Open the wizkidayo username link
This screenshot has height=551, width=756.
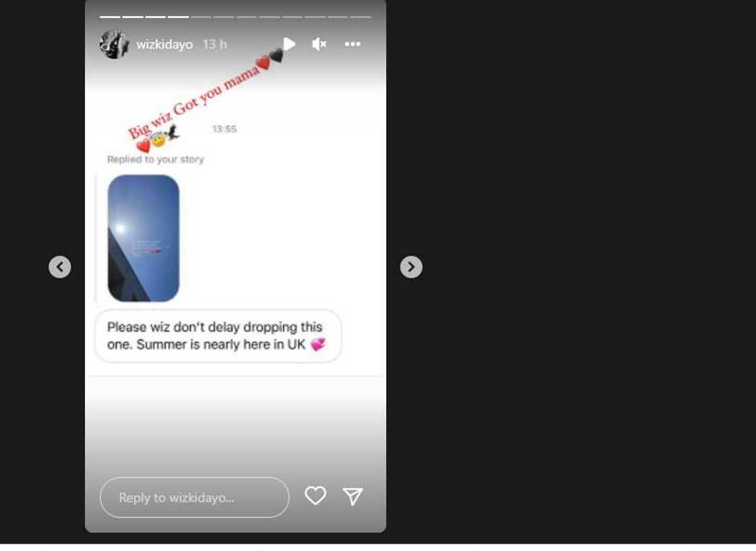tap(165, 45)
